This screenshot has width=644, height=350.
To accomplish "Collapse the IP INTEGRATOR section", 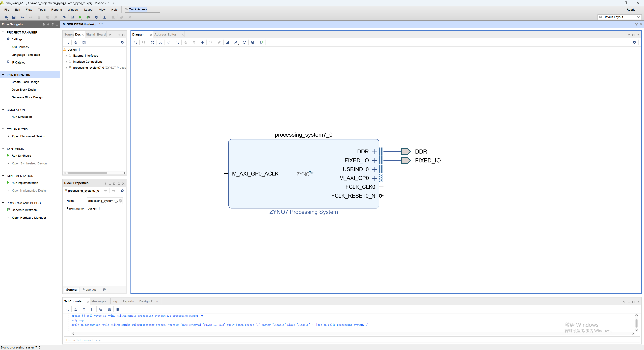I will (x=3, y=75).
